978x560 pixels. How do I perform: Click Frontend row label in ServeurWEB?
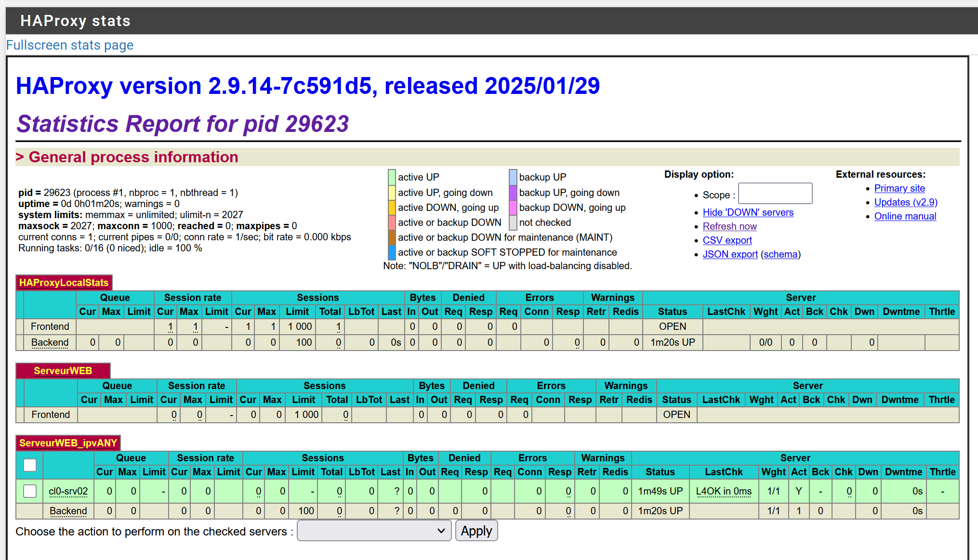point(51,415)
